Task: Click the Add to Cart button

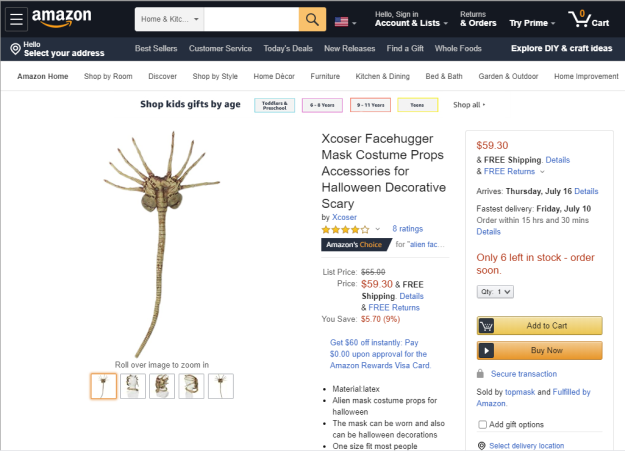Action: click(x=539, y=326)
